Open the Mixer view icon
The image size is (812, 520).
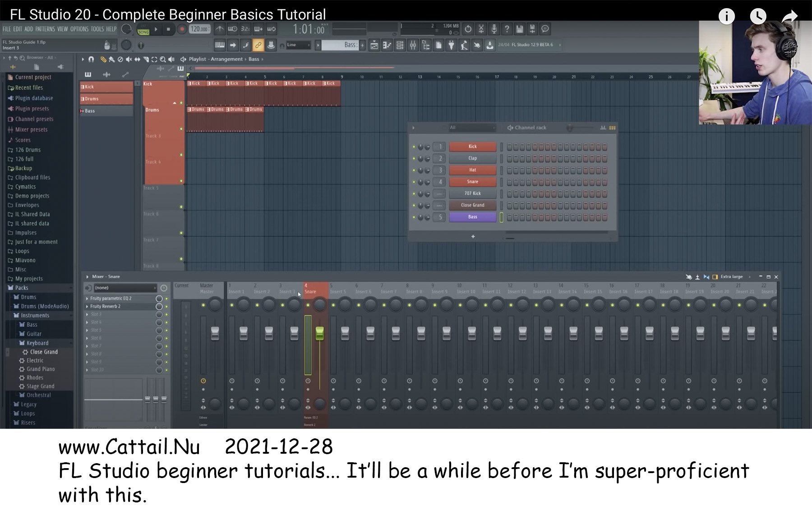pyautogui.click(x=413, y=45)
